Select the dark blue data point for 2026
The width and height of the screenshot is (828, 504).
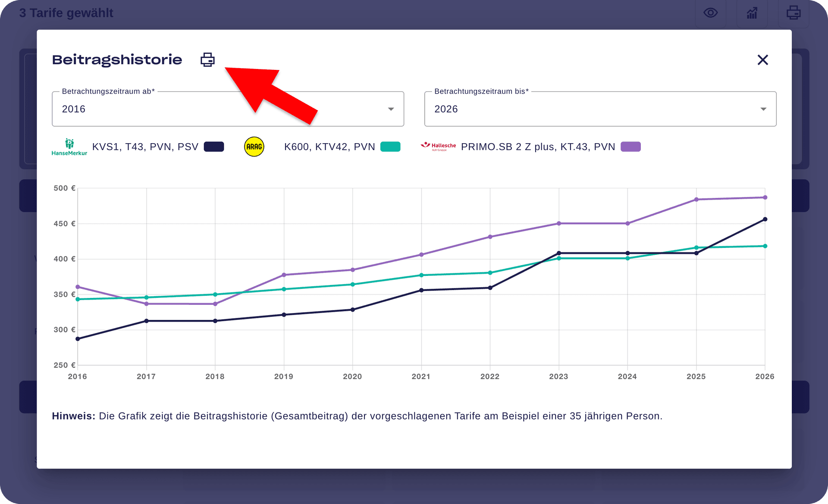click(x=765, y=219)
